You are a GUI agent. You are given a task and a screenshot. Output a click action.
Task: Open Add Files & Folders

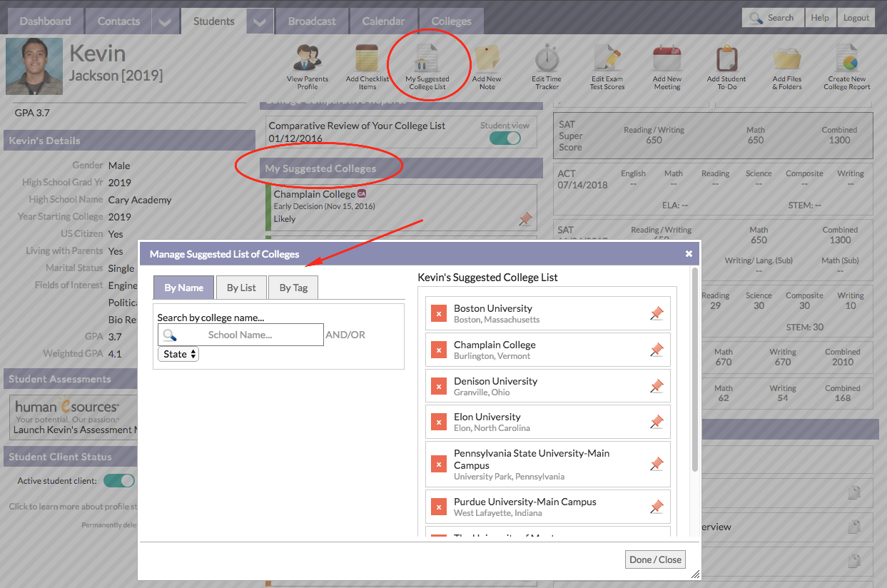click(x=787, y=66)
